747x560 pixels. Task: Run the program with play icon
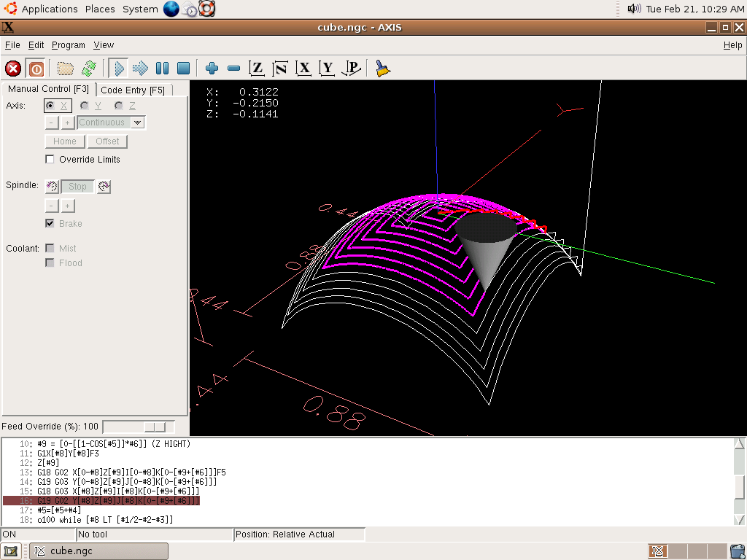pyautogui.click(x=118, y=69)
